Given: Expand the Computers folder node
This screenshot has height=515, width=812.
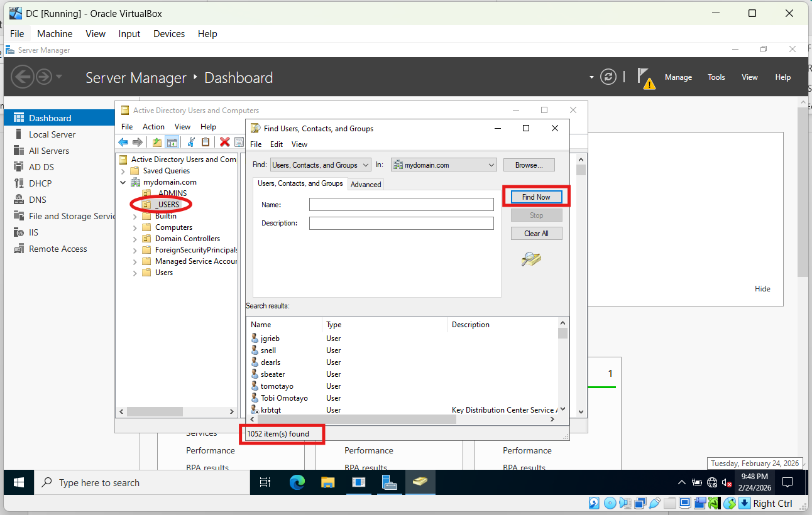Looking at the screenshot, I should click(x=134, y=227).
